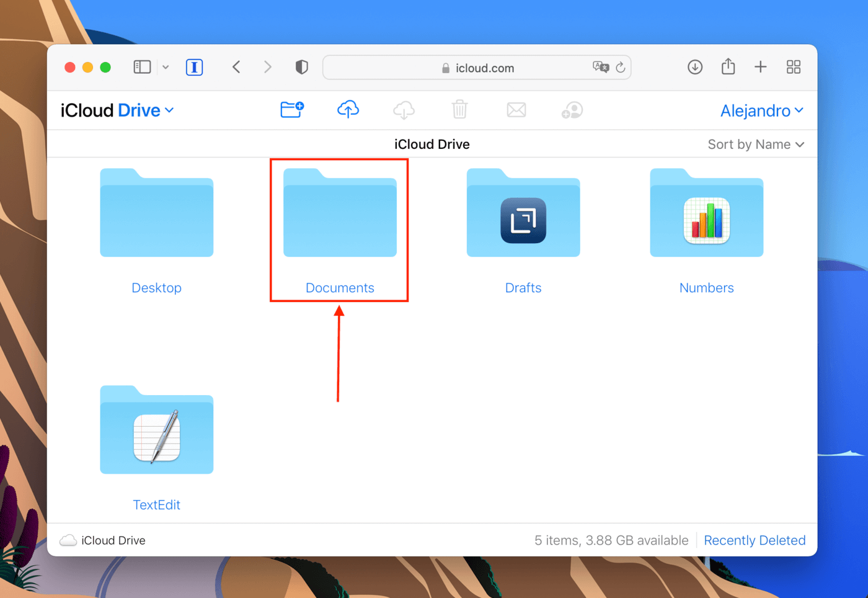
Task: Open the Safari share menu
Action: click(x=728, y=66)
